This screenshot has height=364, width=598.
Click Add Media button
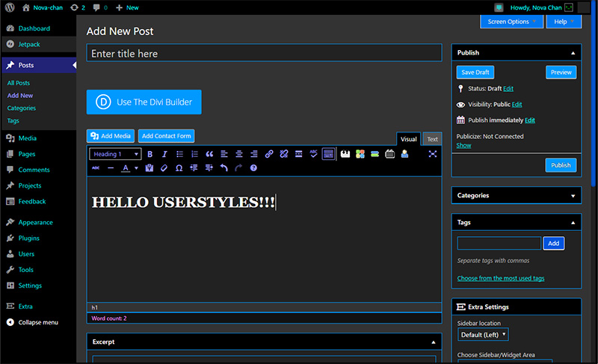(x=111, y=136)
